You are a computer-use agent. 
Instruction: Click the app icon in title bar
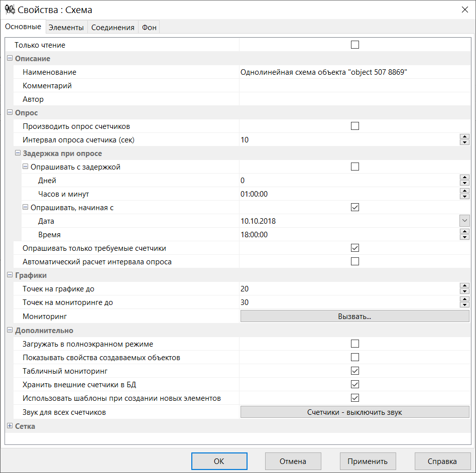point(10,10)
